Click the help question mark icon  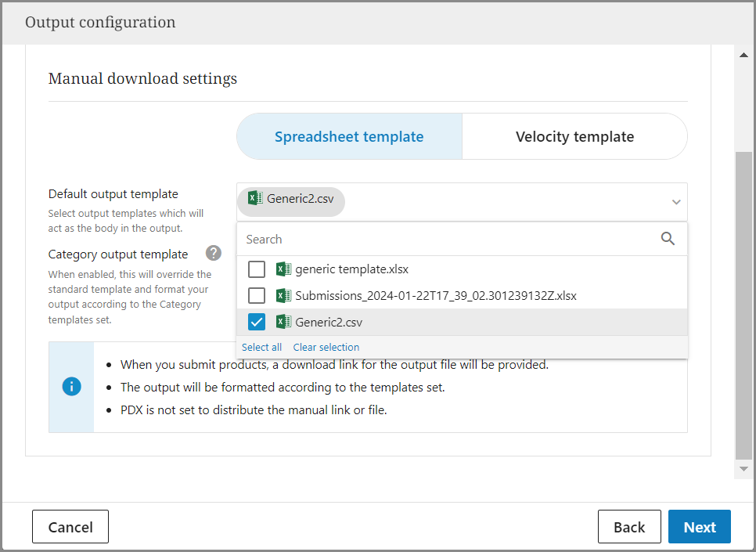(x=214, y=253)
